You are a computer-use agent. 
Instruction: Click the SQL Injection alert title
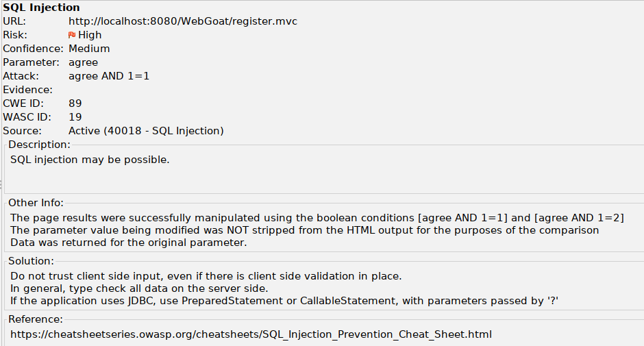coord(41,8)
